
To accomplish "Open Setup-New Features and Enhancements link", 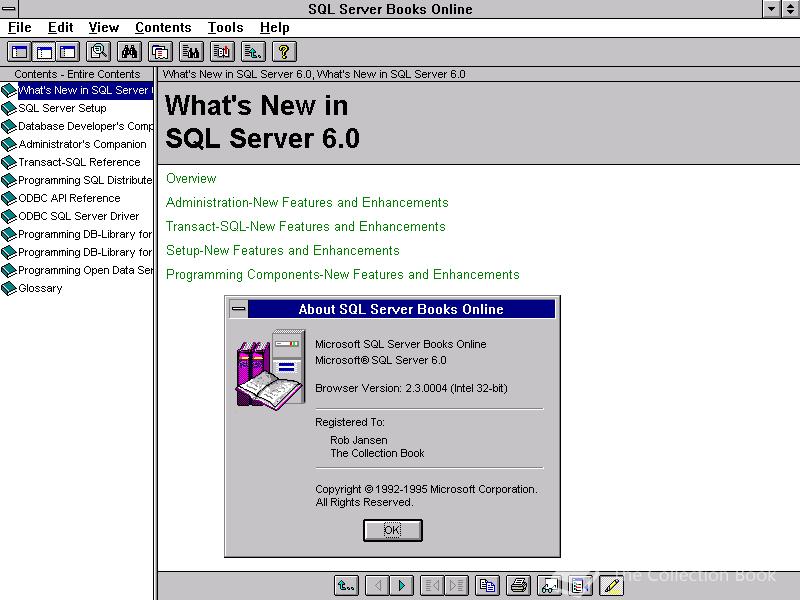I will coord(283,251).
